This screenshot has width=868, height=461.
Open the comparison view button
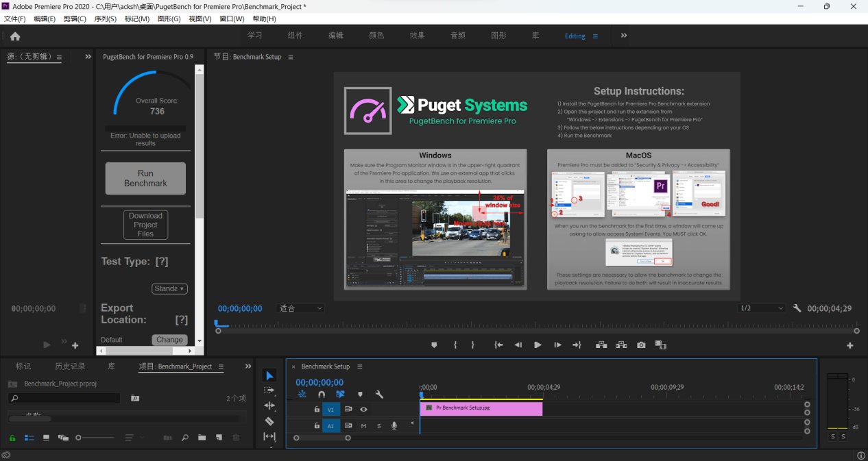click(x=660, y=345)
